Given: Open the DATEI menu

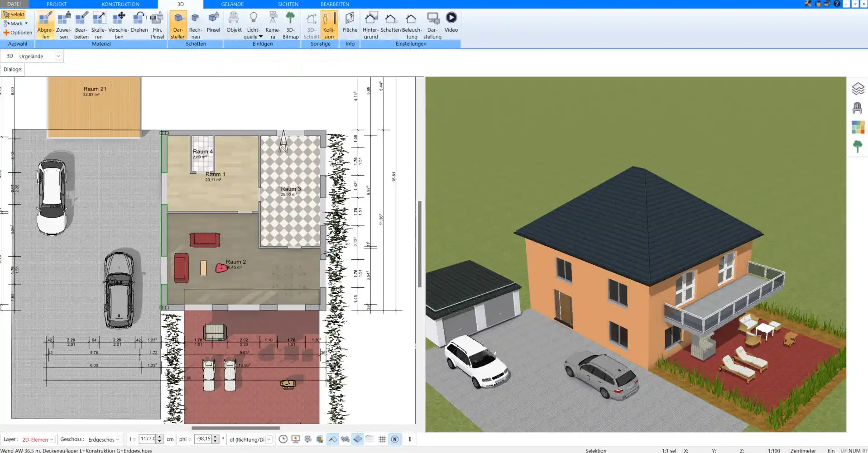Looking at the screenshot, I should pos(14,4).
